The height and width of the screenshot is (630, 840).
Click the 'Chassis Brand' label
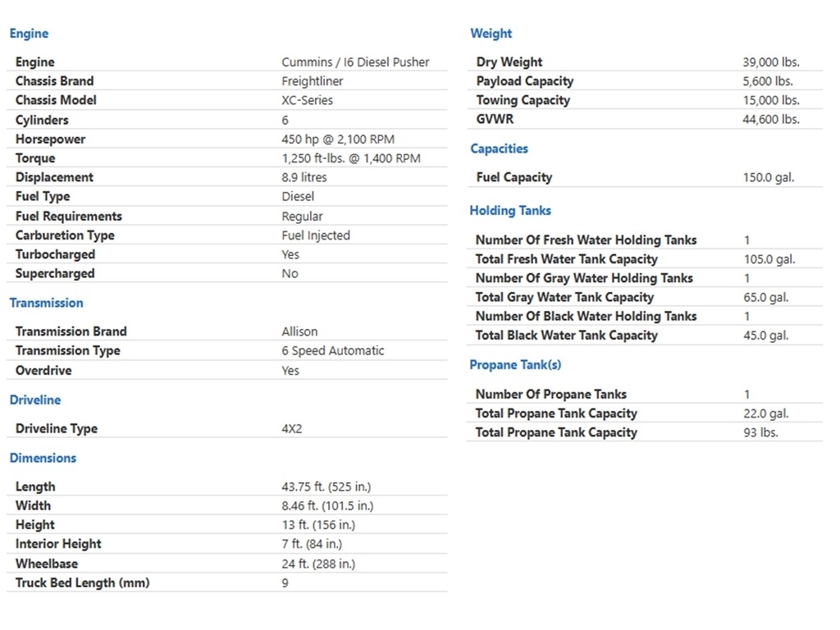(x=55, y=81)
